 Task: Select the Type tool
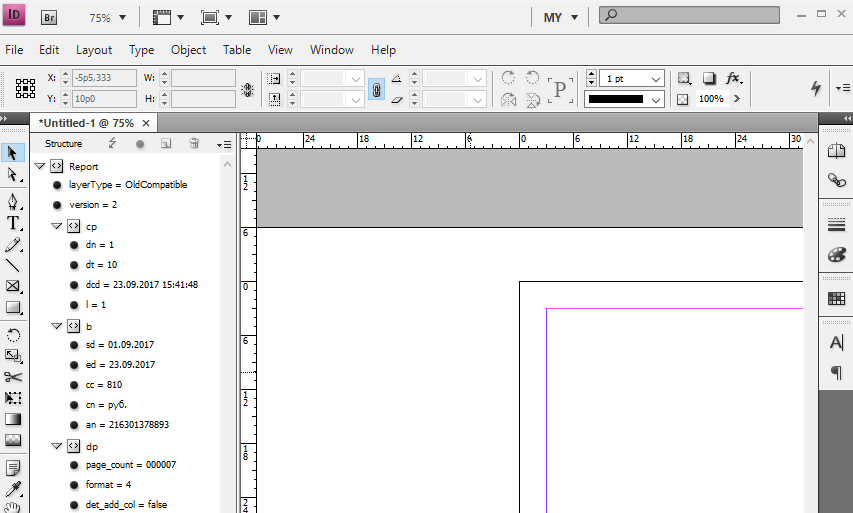(x=13, y=223)
